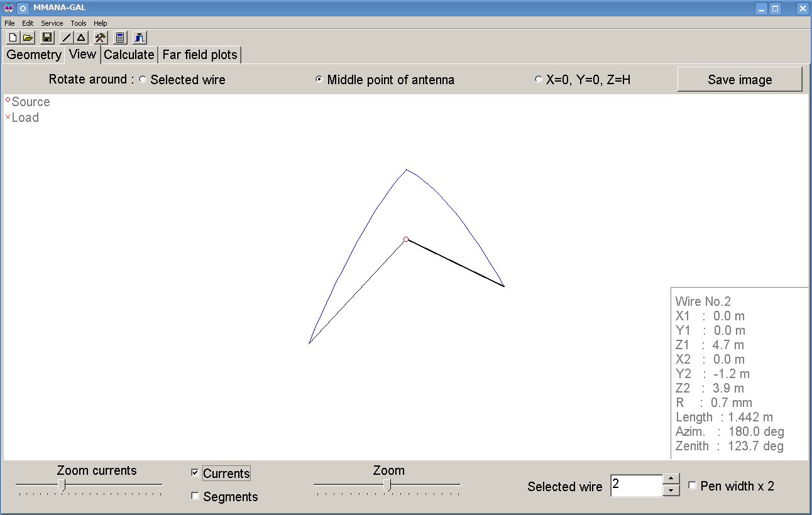812x515 pixels.
Task: Click the Zoom currents slider handle
Action: click(x=62, y=485)
